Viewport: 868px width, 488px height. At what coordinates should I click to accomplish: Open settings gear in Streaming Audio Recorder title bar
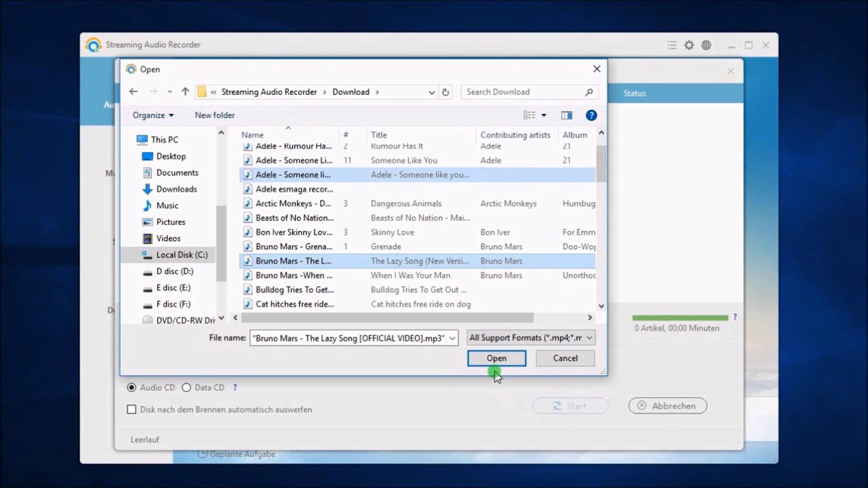point(689,45)
